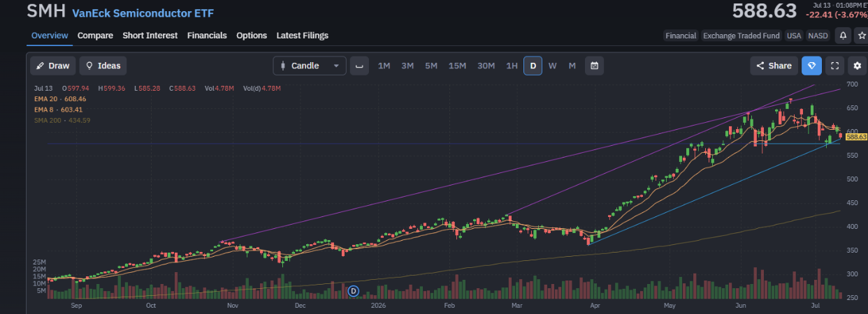Click the Financial sector tag
The height and width of the screenshot is (314, 868).
[x=681, y=36]
